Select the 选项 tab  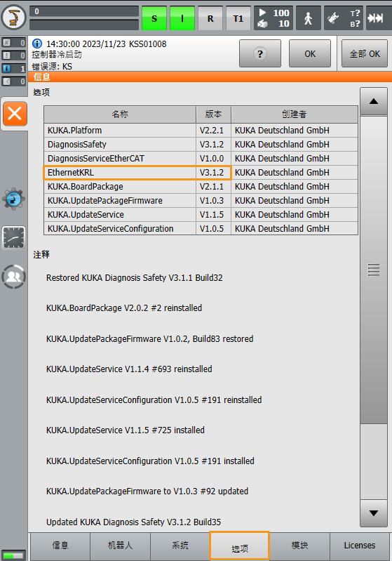pyautogui.click(x=239, y=546)
